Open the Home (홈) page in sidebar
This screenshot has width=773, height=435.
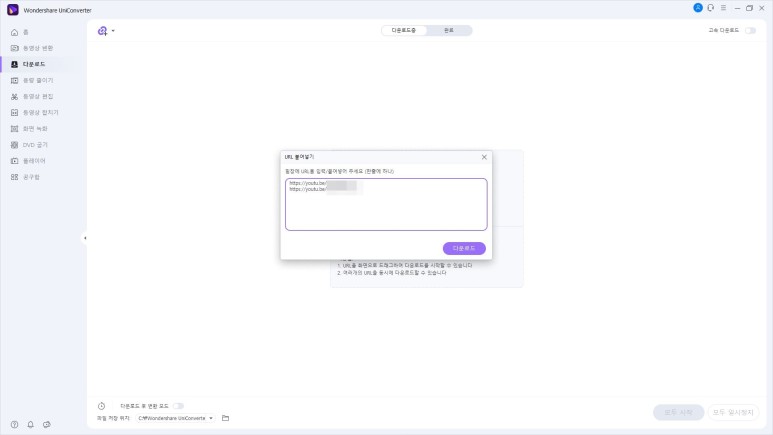pyautogui.click(x=20, y=32)
